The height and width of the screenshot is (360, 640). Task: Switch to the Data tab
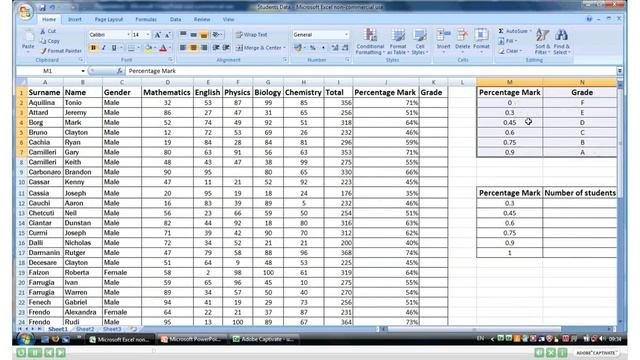click(x=176, y=19)
